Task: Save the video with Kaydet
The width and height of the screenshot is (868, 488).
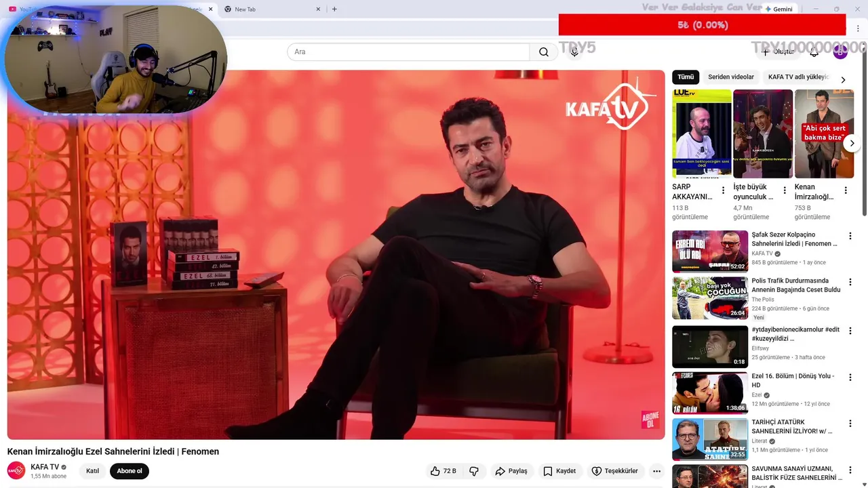Action: [559, 471]
